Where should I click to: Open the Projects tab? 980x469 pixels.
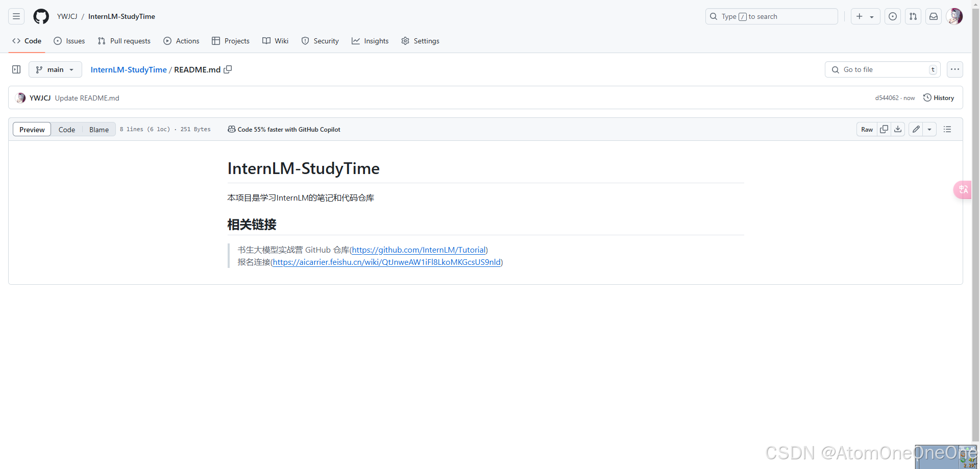231,41
